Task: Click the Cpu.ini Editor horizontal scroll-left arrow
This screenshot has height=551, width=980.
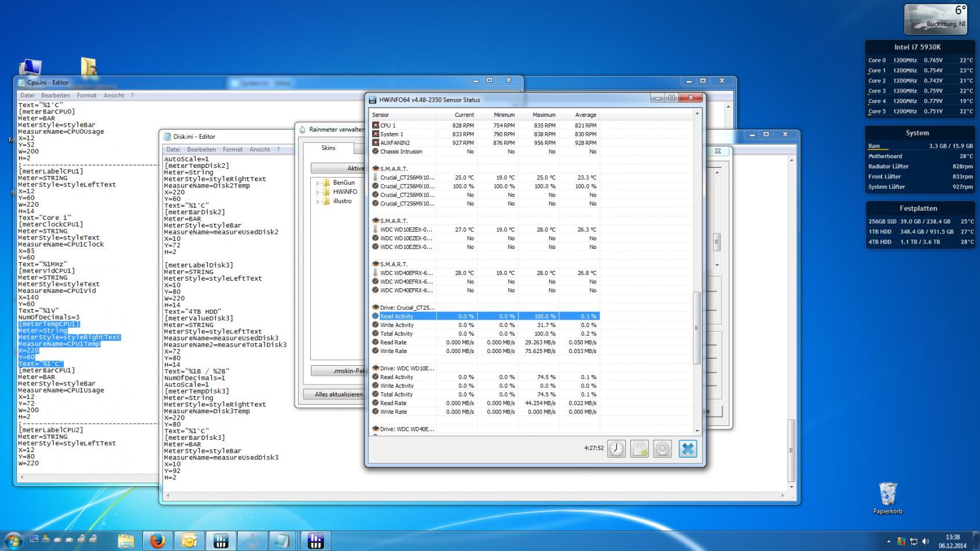Action: coord(21,477)
